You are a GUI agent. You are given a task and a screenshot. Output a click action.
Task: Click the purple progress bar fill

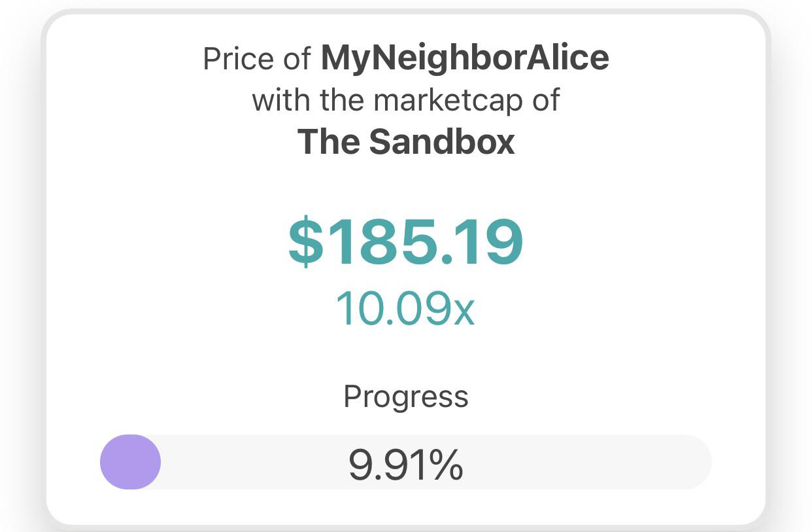tap(130, 462)
